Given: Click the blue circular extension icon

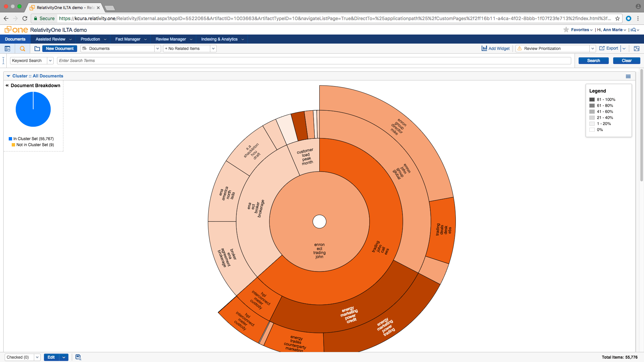Looking at the screenshot, I should pos(629,18).
